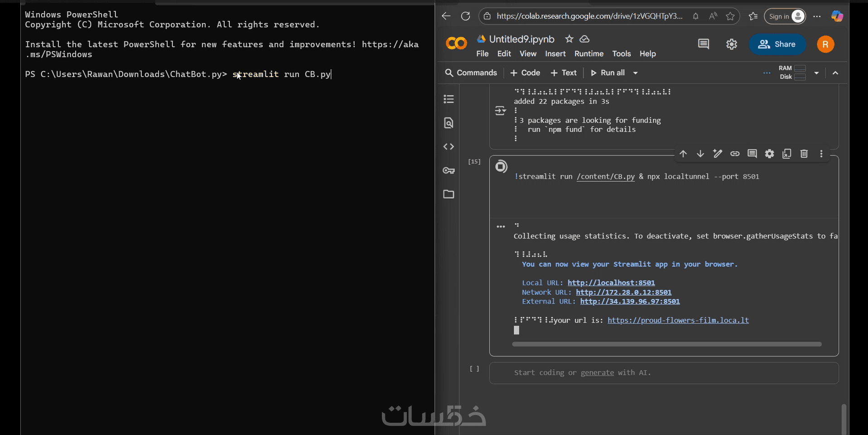Open the Edit menu
Viewport: 868px width, 435px height.
click(x=504, y=53)
